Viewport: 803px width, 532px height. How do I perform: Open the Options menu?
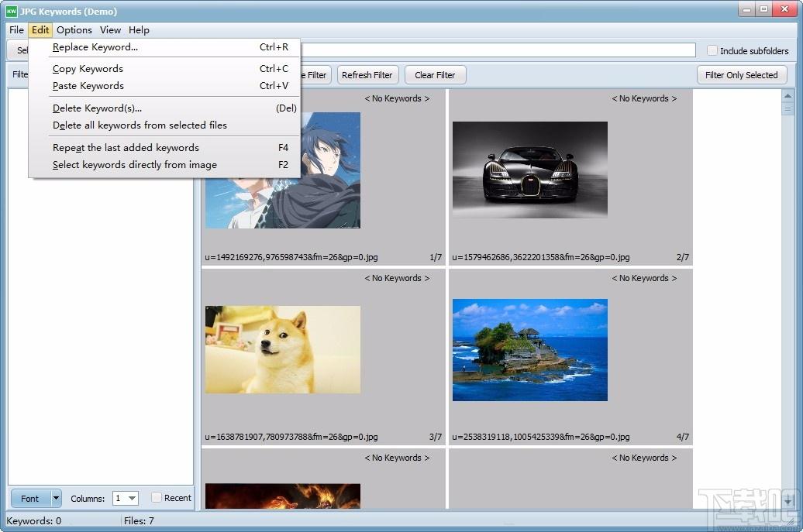click(74, 30)
